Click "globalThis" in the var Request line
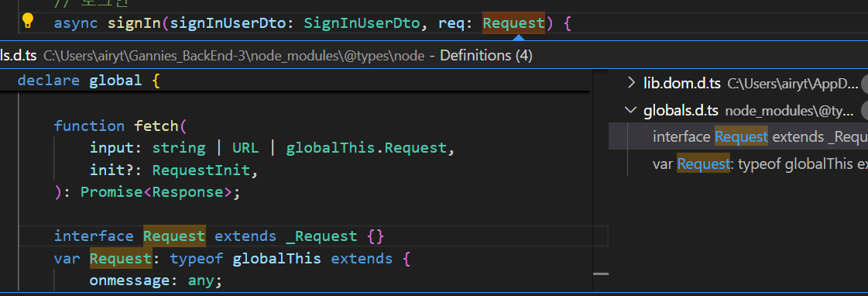The width and height of the screenshot is (868, 296). [276, 258]
